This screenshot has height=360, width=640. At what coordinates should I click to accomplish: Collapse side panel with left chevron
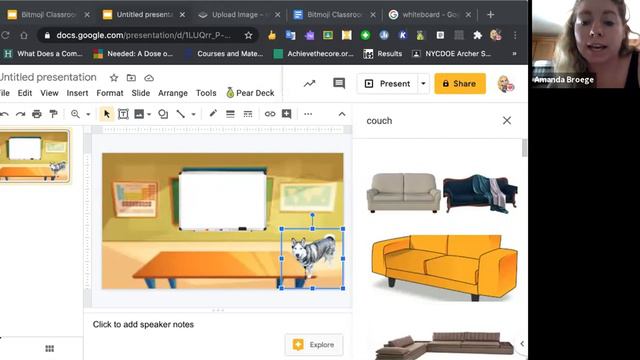(x=522, y=344)
